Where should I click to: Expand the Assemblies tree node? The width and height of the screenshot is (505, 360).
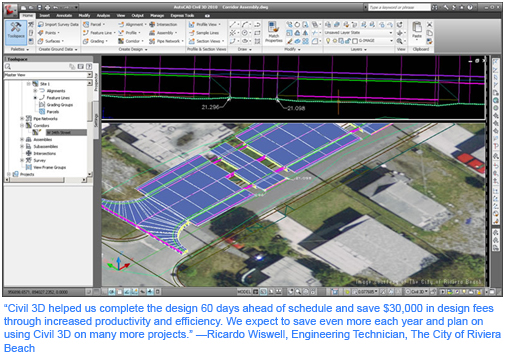(x=22, y=139)
